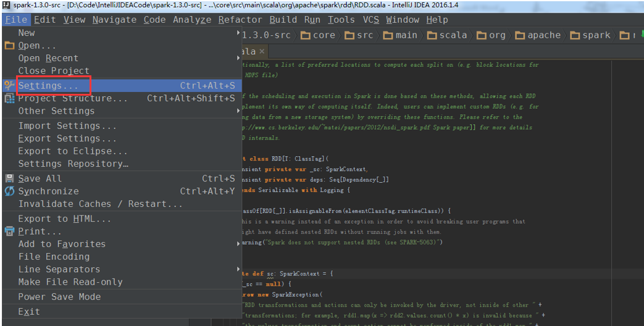The height and width of the screenshot is (326, 644).
Task: Click the Project Structure icon
Action: click(9, 98)
